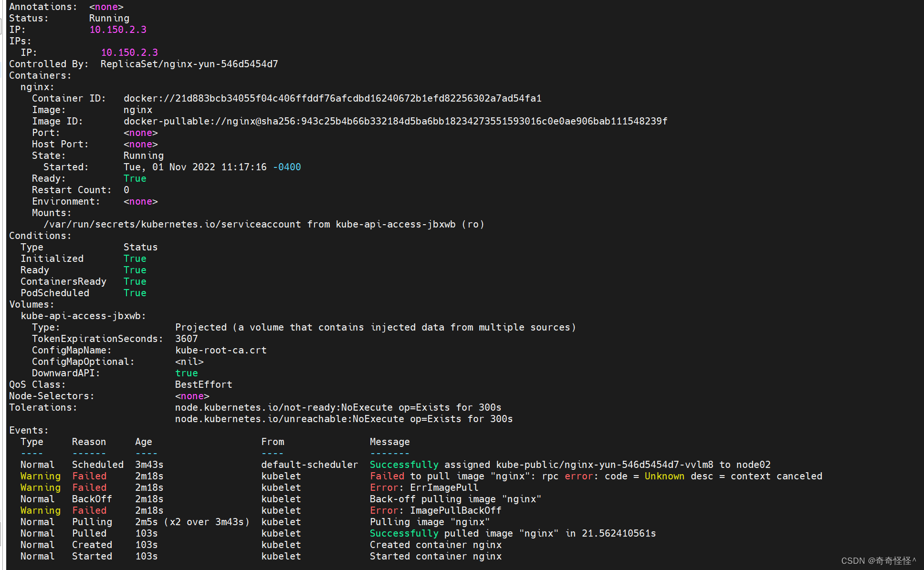924x570 pixels.
Task: Click the -0400 timezone offset
Action: tap(286, 167)
